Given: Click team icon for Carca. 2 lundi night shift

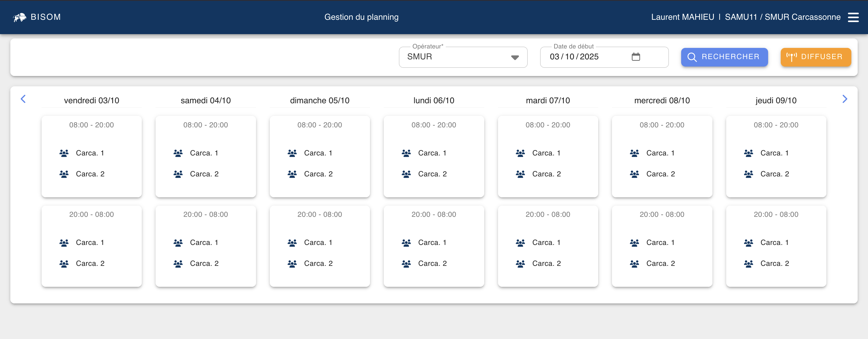Looking at the screenshot, I should pyautogui.click(x=406, y=264).
